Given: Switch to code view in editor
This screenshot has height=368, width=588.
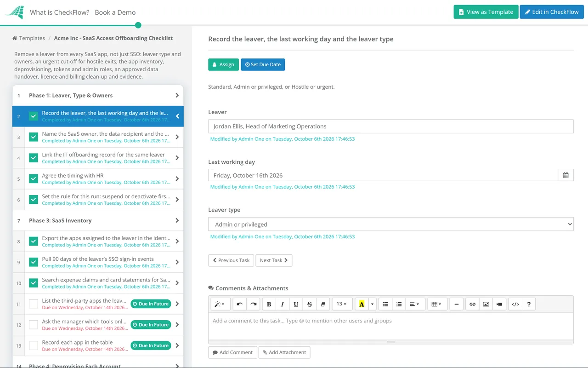Looking at the screenshot, I should [x=515, y=304].
